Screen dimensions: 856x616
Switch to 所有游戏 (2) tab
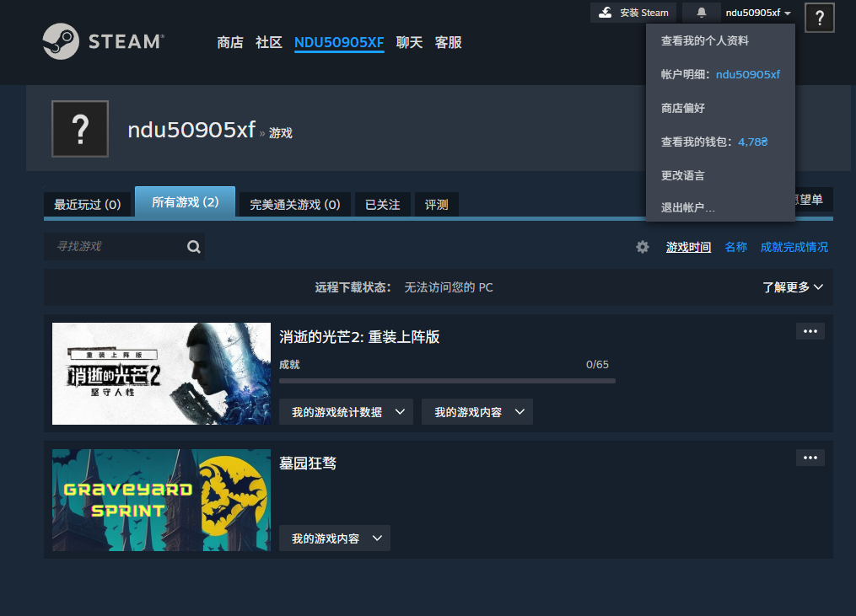click(185, 202)
